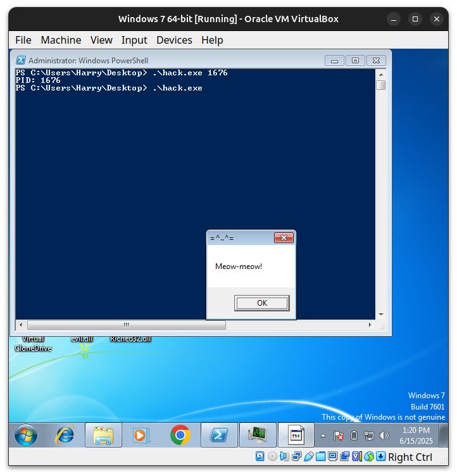Click OK in the Meow-meow dialog
Viewport: 457px width, 476px height.
pyautogui.click(x=262, y=303)
